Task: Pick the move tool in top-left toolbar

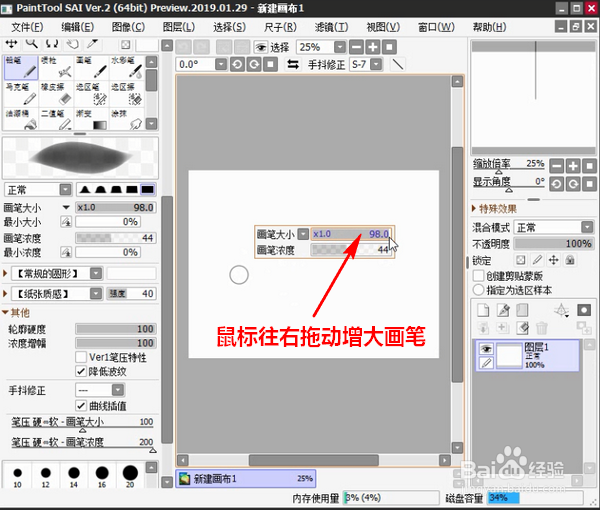Action: pyautogui.click(x=11, y=44)
